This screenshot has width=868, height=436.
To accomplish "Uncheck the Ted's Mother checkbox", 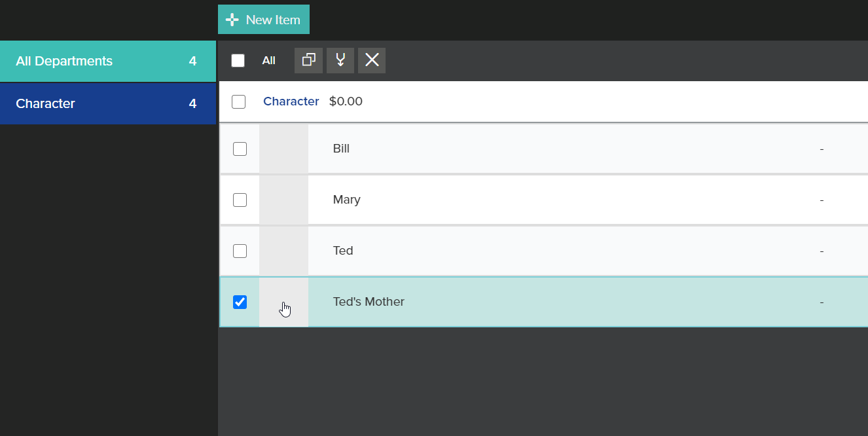I will (240, 302).
